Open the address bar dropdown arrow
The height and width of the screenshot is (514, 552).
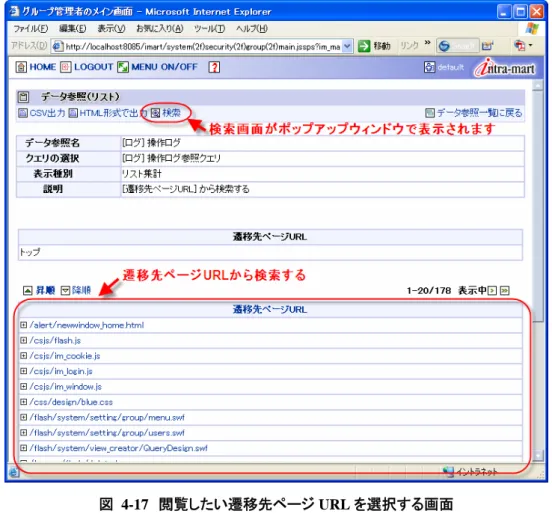tap(347, 46)
